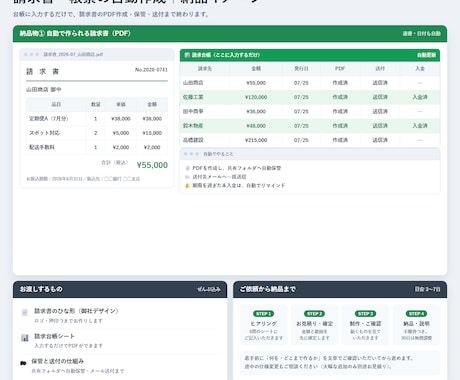Click the ご依頼から納品まで panel header
Image resolution: width=460 pixels, height=380 pixels.
[x=340, y=289]
